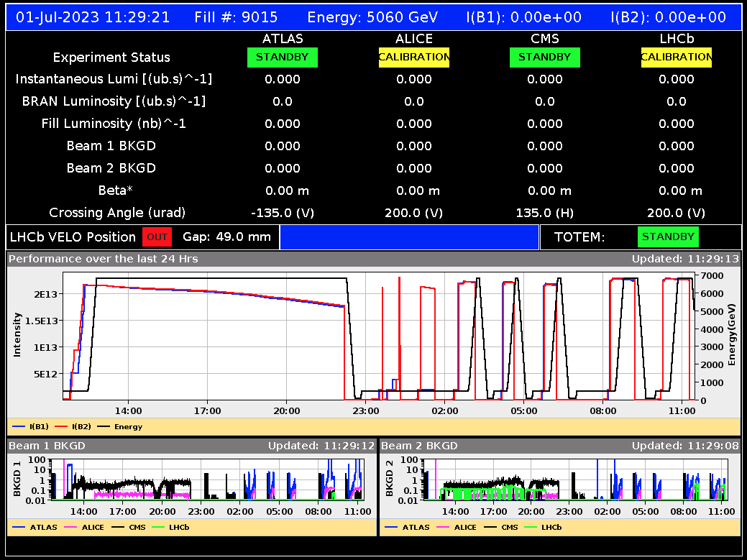747x560 pixels.
Task: Click "Energy: 5060 GeV" in the header
Action: click(372, 18)
